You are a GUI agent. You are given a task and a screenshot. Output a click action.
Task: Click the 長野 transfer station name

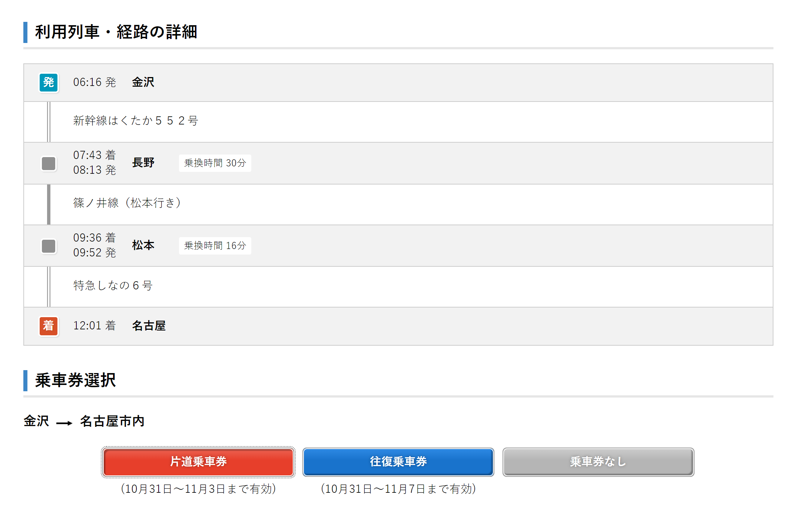[143, 163]
